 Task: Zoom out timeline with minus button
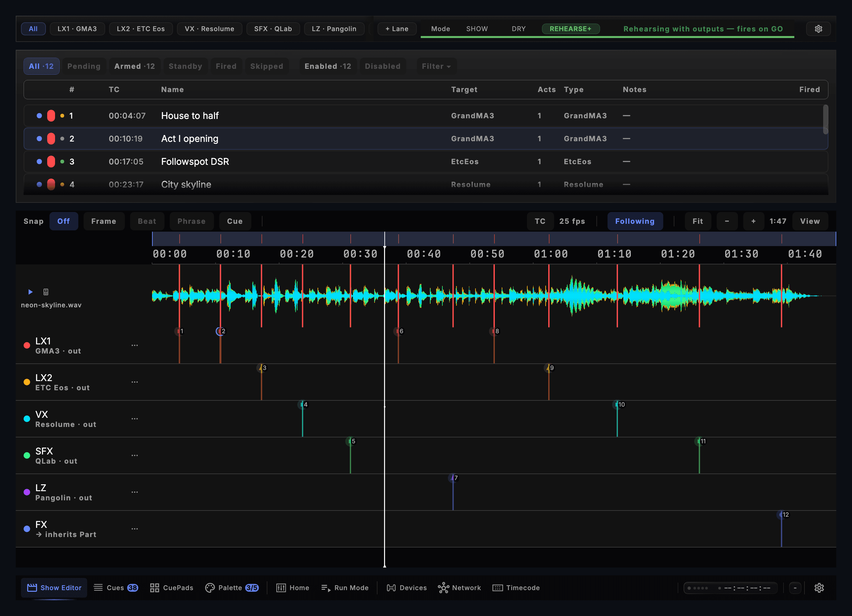click(x=727, y=221)
